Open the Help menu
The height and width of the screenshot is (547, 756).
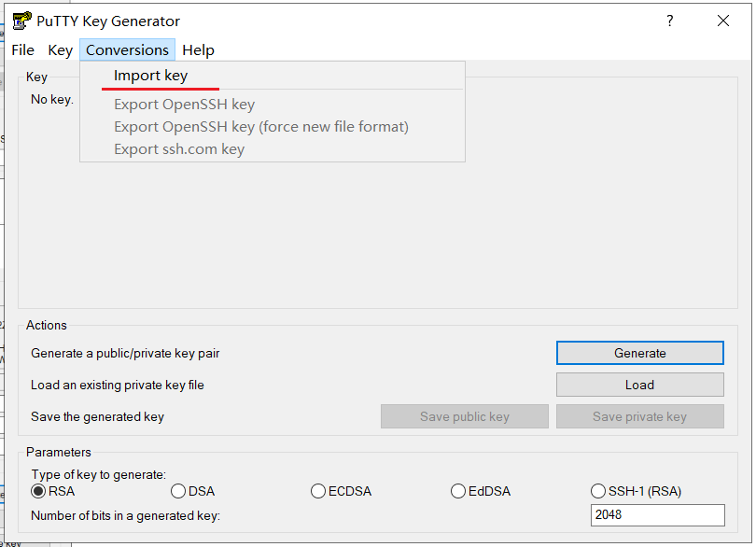(x=198, y=50)
